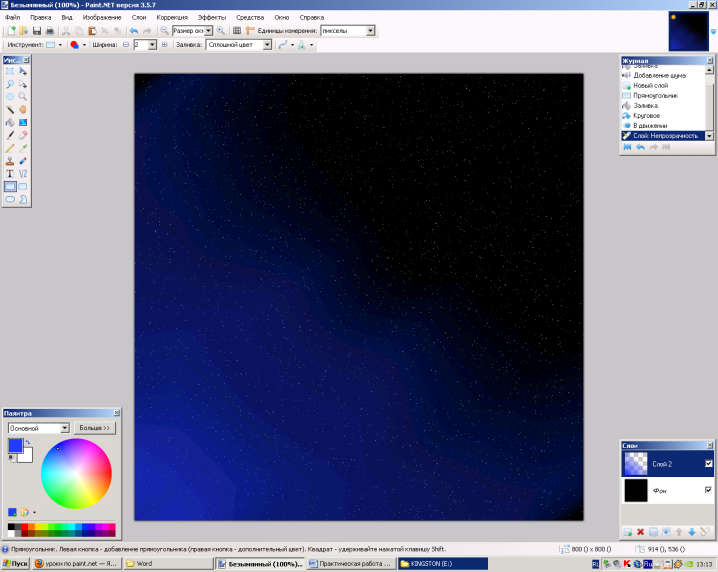Open the Слои menu

[x=139, y=17]
